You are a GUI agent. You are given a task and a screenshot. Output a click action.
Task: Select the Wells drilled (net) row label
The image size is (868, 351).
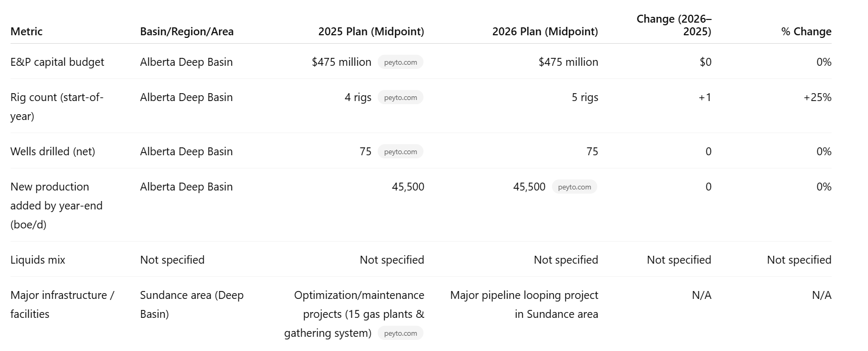[x=53, y=152]
